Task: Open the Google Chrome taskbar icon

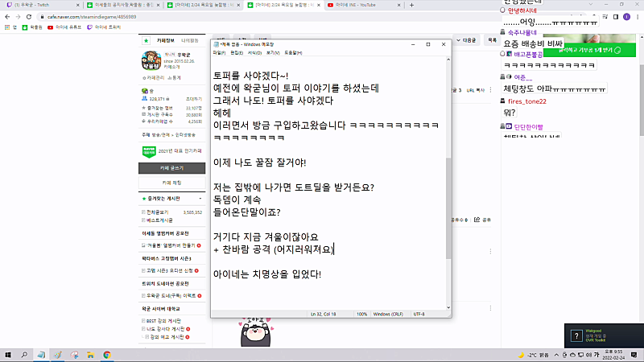Action: pyautogui.click(x=107, y=355)
